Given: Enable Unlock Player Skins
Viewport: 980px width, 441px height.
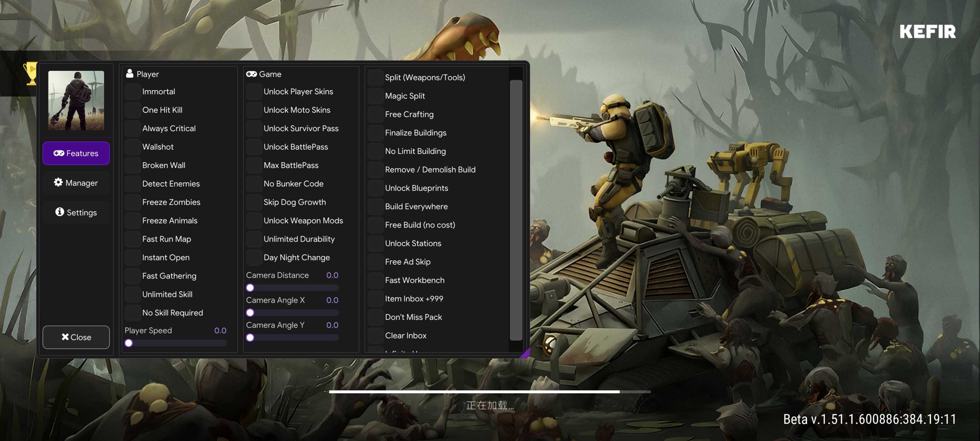Looking at the screenshot, I should pyautogui.click(x=254, y=92).
